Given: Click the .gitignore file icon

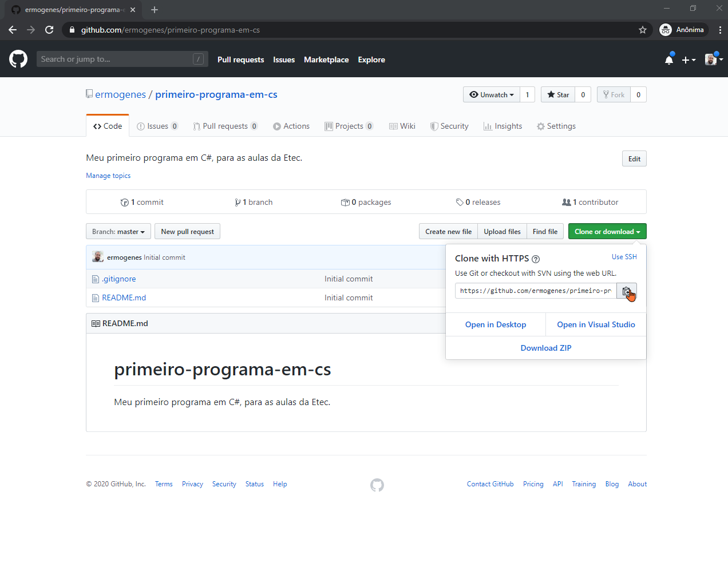Looking at the screenshot, I should 96,279.
